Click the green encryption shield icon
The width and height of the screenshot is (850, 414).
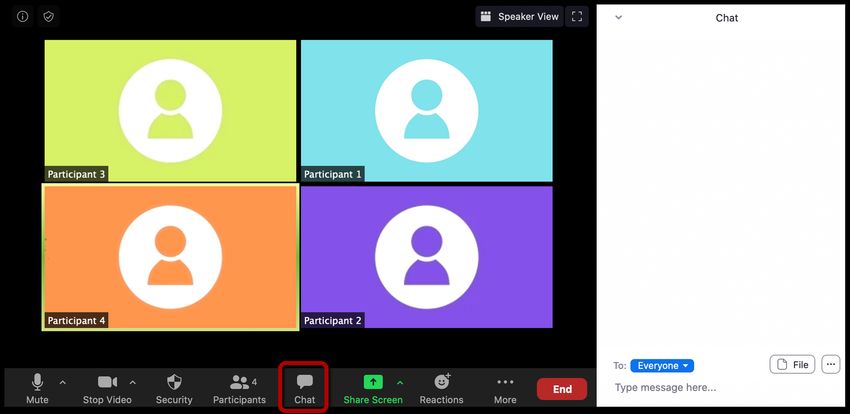[x=49, y=16]
